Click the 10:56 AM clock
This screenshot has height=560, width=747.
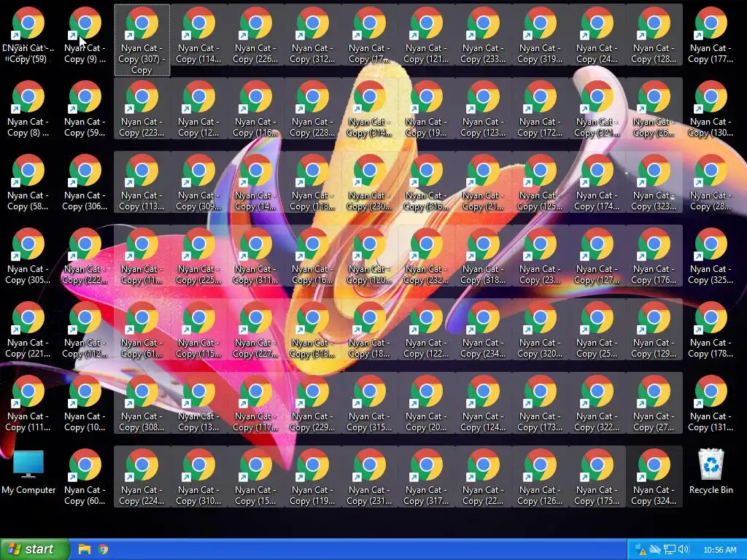point(720,550)
